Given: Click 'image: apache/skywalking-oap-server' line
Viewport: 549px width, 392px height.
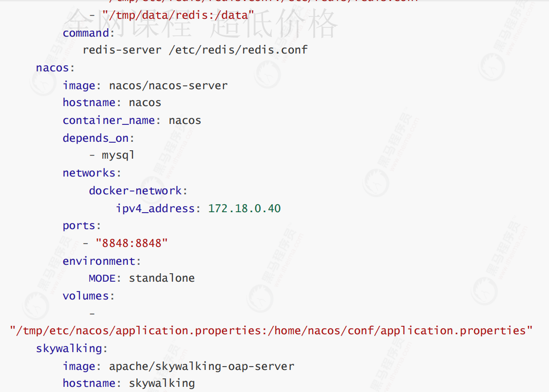Looking at the screenshot, I should 178,367.
